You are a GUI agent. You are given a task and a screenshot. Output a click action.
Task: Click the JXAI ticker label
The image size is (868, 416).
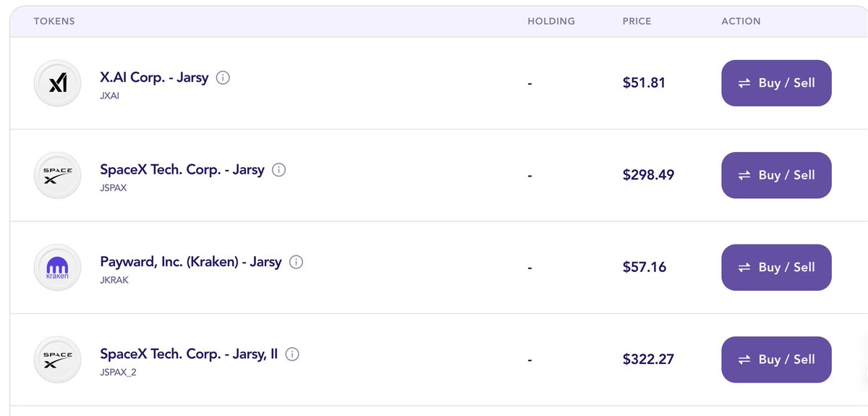coord(109,95)
